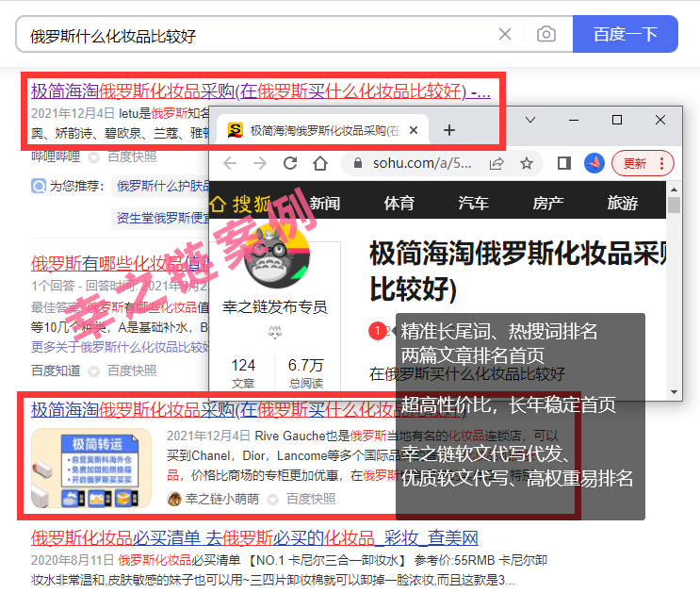Click 百度快照 beside 幸之链小萌萌
Image resolution: width=700 pixels, height=593 pixels.
pos(311,499)
